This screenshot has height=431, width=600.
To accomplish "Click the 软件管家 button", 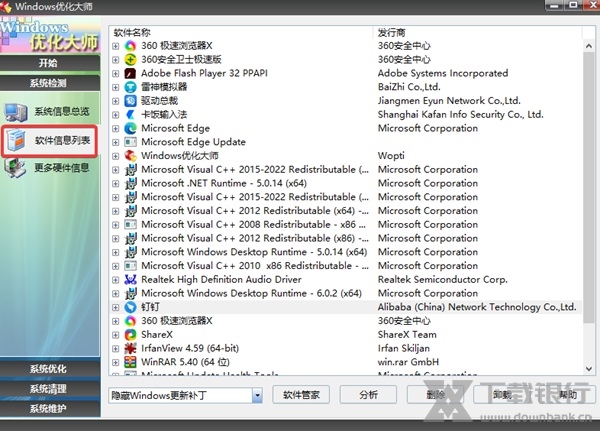I will pos(301,395).
